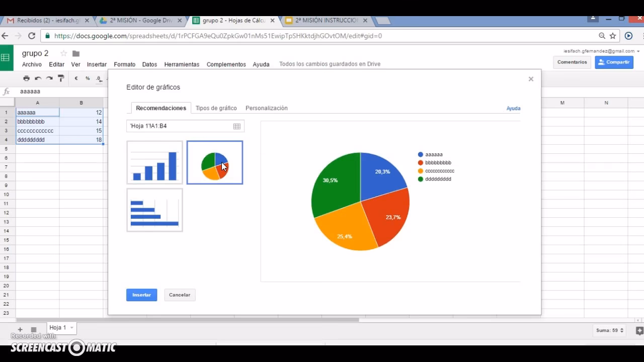Viewport: 644px width, 362px height.
Task: Click the Cancelar button
Action: 180,295
